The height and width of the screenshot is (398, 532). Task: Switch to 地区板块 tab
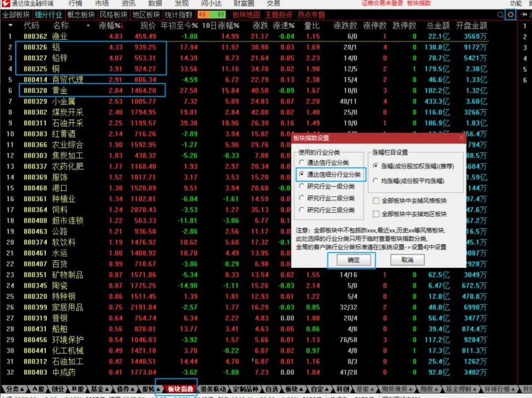click(x=146, y=15)
